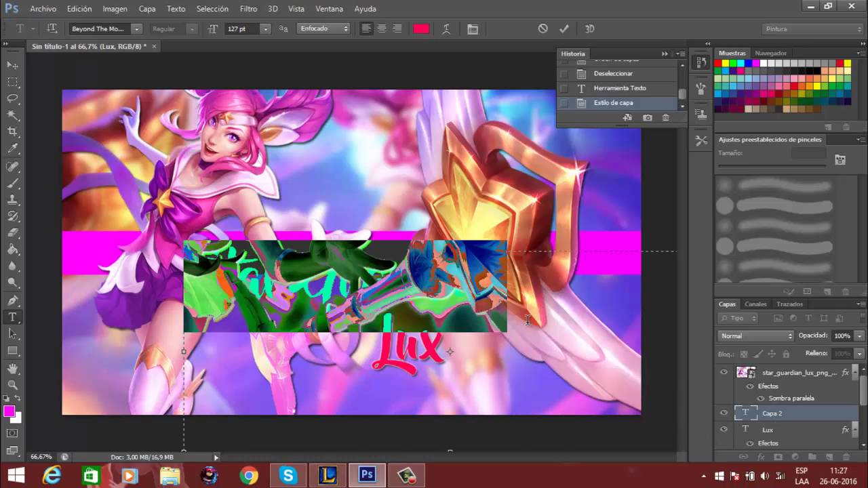Activate the Horizontal Type tool
This screenshot has width=868, height=488.
12,317
